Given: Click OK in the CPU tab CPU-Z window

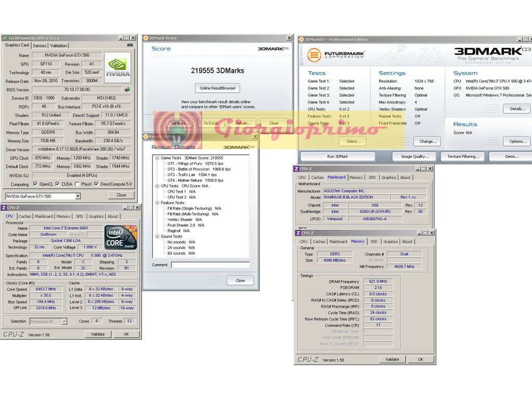Looking at the screenshot, I should pyautogui.click(x=126, y=334).
